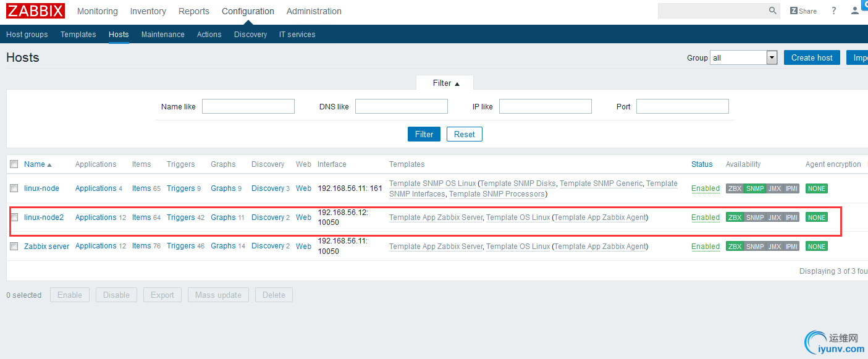Click the Create host button

point(812,57)
